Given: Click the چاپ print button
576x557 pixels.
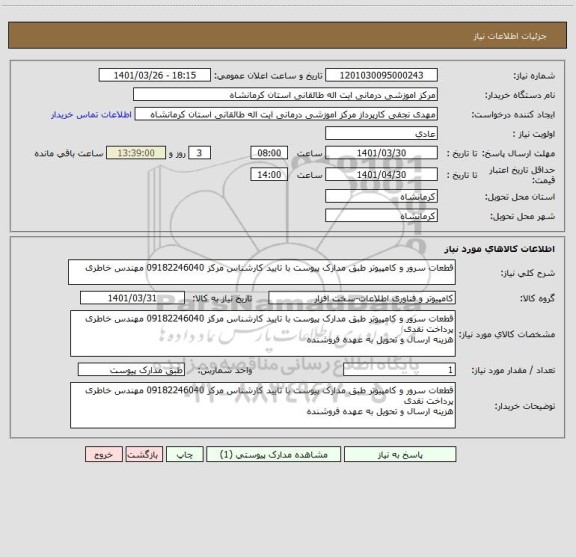Looking at the screenshot, I should click(x=184, y=454).
